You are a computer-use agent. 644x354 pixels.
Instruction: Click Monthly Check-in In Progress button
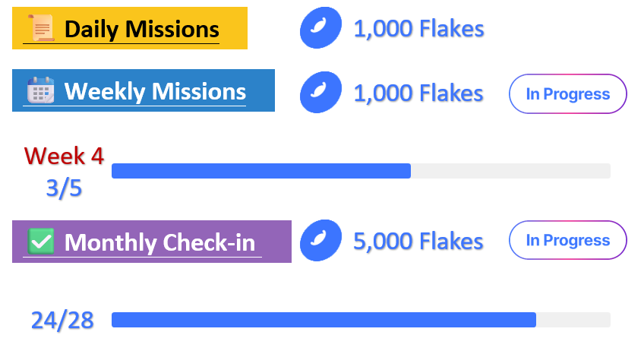[x=567, y=240]
